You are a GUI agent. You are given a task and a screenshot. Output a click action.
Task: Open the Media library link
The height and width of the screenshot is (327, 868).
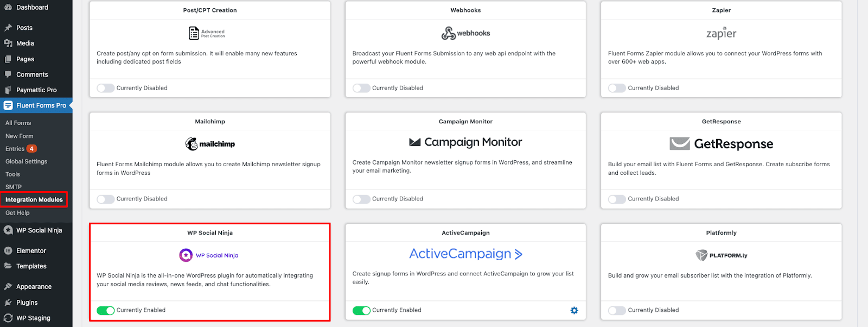click(25, 43)
